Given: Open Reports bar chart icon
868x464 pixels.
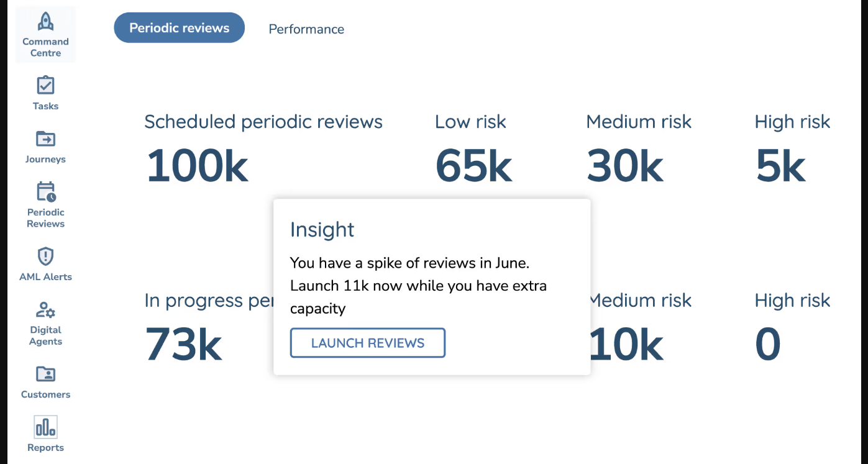Looking at the screenshot, I should (x=45, y=427).
